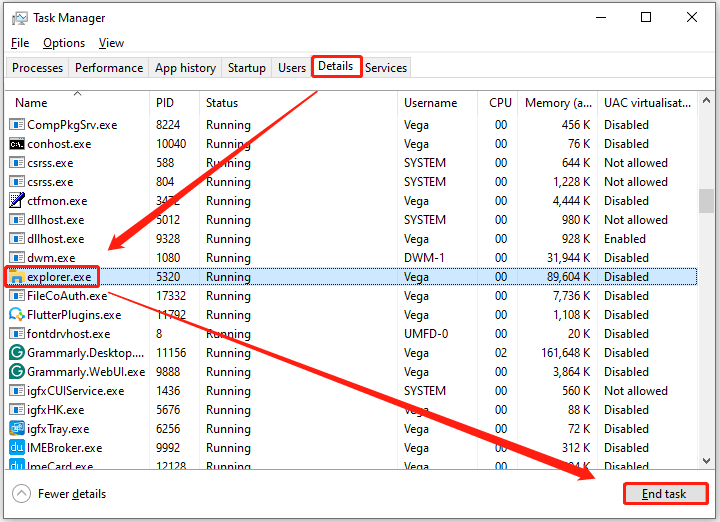
Task: Click the vertical scrollbar thumb
Action: [707, 201]
